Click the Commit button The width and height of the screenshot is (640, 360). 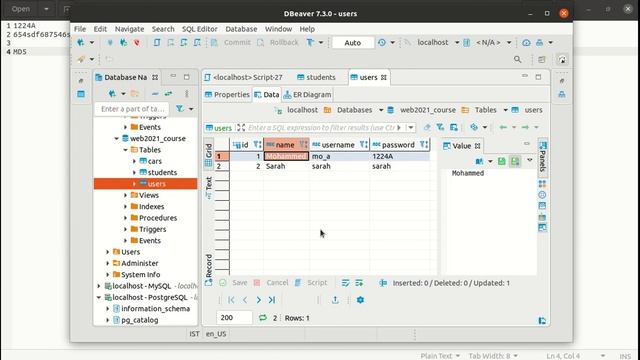point(231,42)
